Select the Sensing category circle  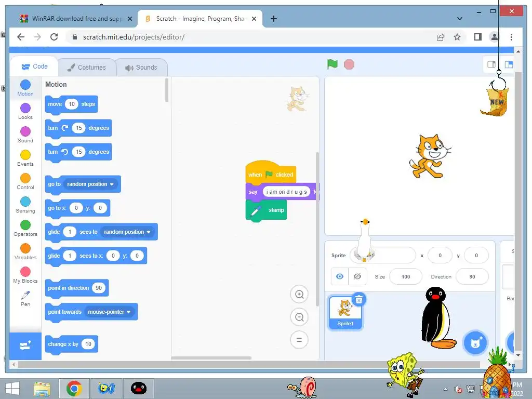click(x=25, y=202)
